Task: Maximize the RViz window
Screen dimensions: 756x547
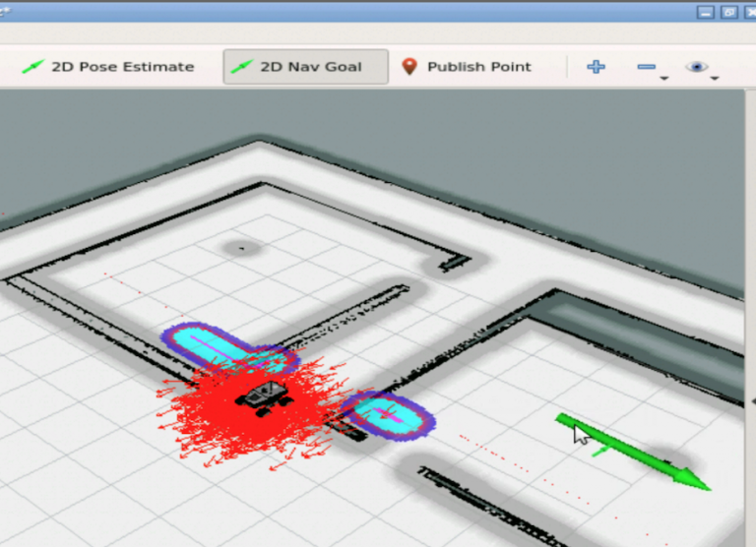Action: click(x=729, y=12)
